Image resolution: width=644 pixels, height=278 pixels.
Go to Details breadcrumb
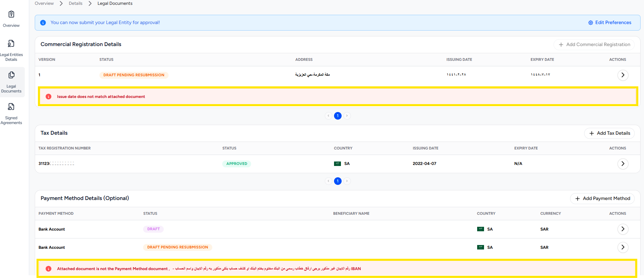coord(76,3)
